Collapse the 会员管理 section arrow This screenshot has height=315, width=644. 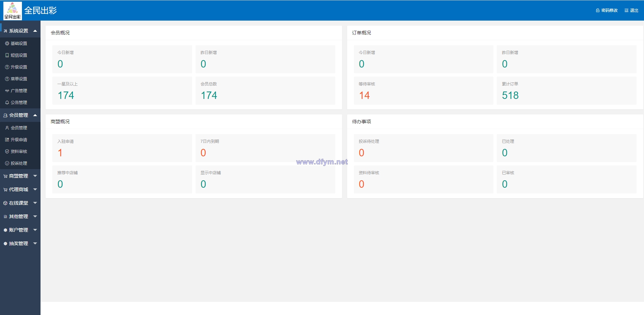35,115
